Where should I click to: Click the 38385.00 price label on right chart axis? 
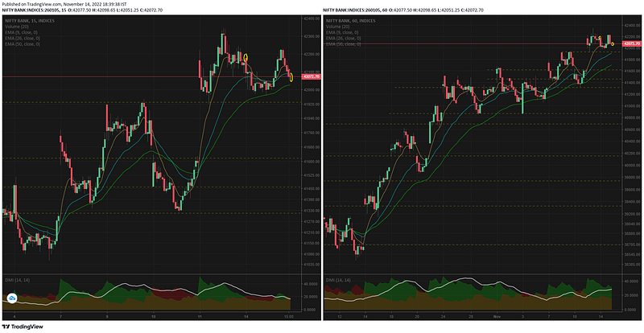[x=632, y=265]
